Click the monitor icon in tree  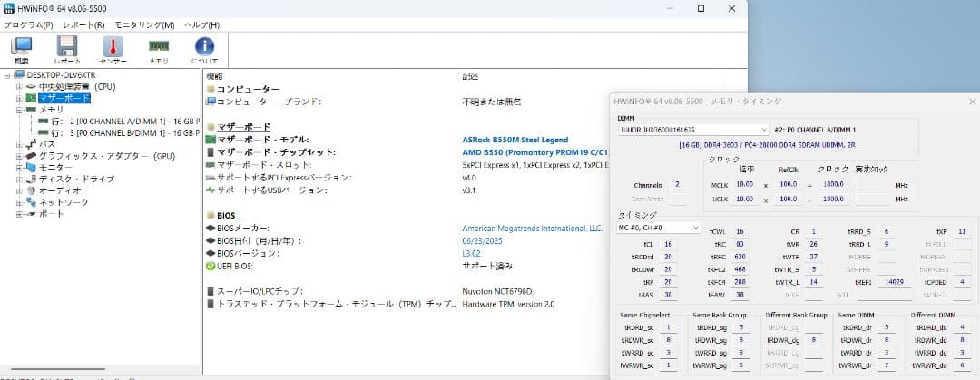coord(31,168)
